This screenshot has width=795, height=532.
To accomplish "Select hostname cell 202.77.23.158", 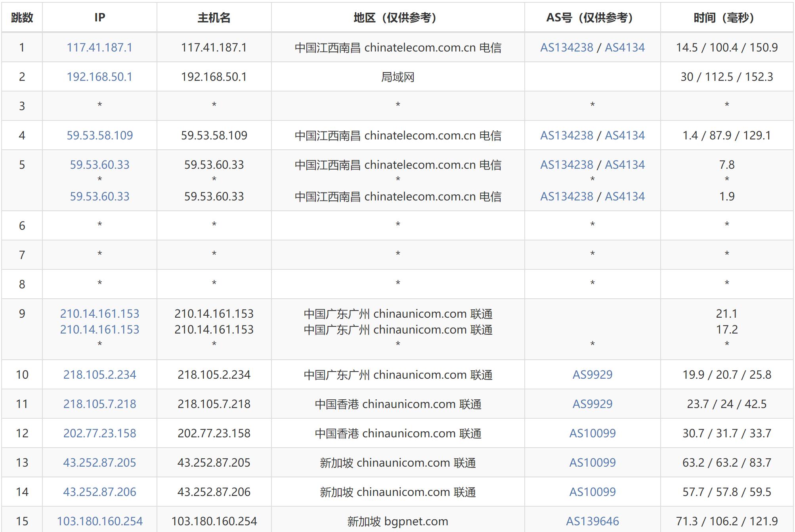I will [214, 433].
